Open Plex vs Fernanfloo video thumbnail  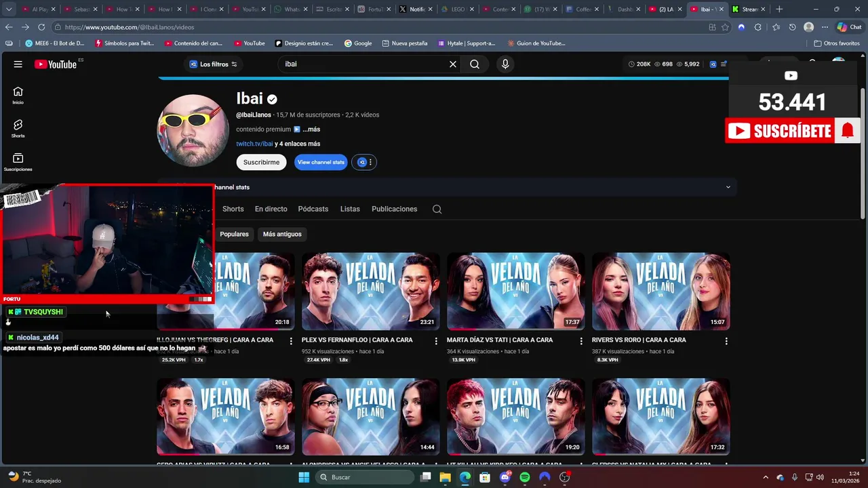point(371,291)
